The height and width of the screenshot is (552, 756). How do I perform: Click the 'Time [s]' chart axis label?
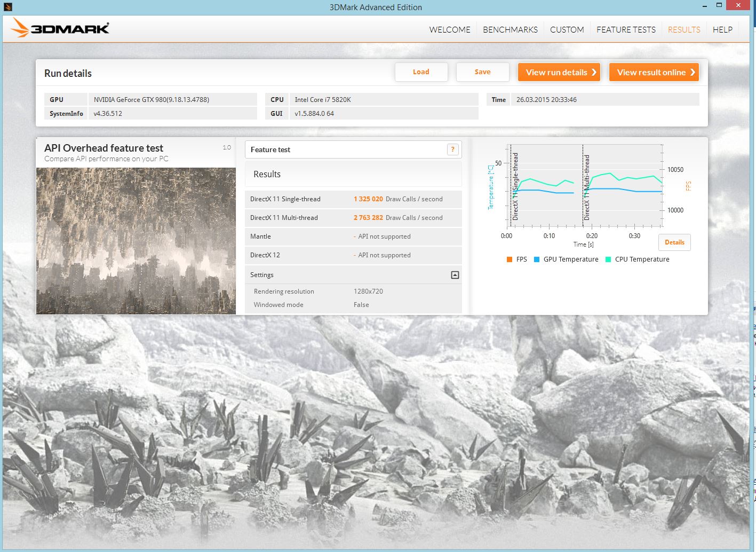[x=583, y=245]
